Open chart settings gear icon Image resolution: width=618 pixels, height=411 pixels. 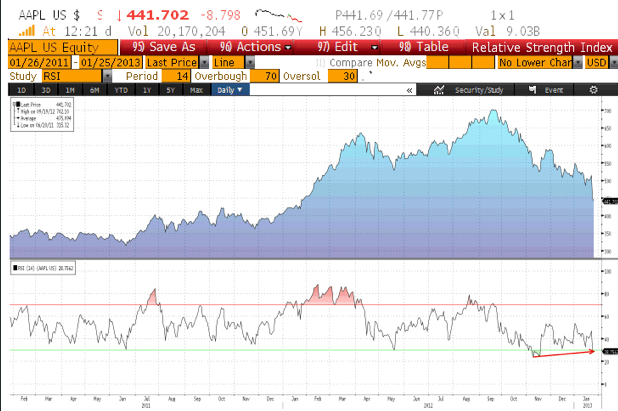593,90
